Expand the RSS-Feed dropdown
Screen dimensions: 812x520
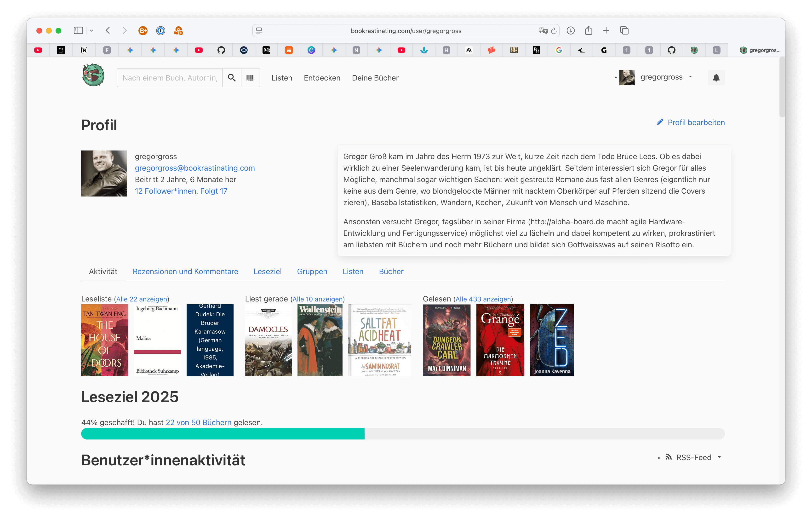[690, 457]
